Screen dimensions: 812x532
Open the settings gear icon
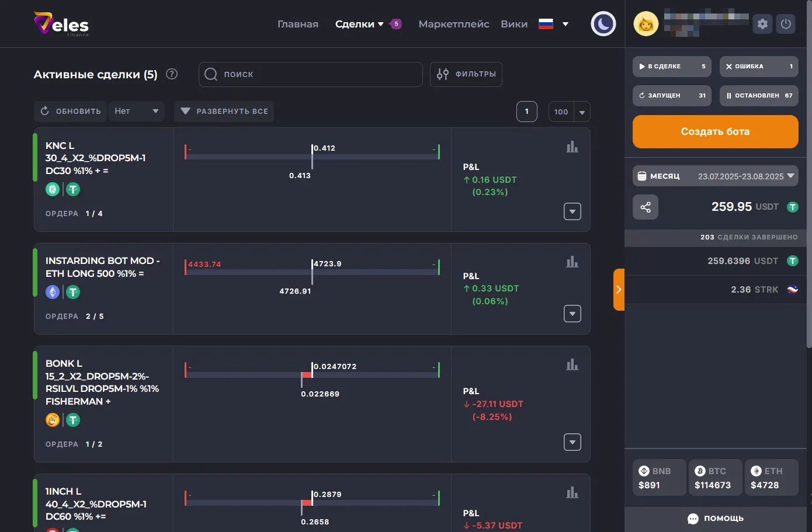tap(762, 24)
